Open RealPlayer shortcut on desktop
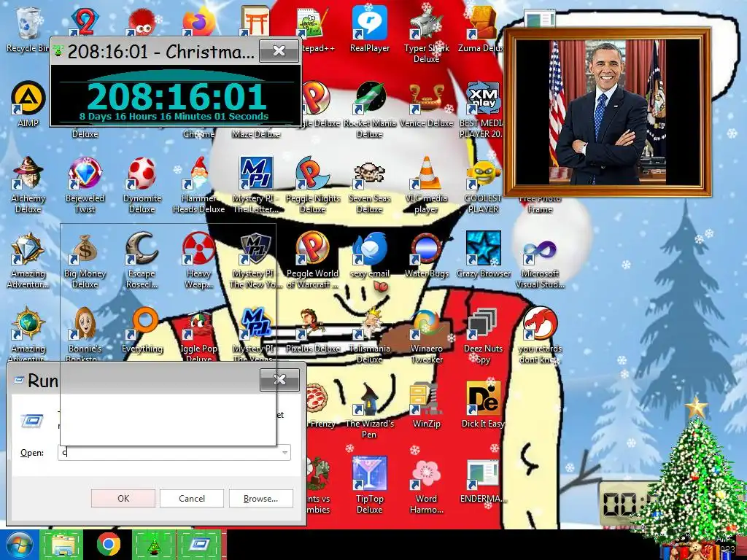 [370, 29]
